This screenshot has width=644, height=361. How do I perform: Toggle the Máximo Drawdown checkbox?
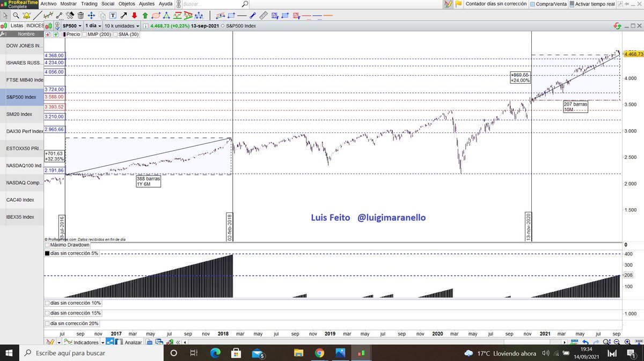(47, 245)
